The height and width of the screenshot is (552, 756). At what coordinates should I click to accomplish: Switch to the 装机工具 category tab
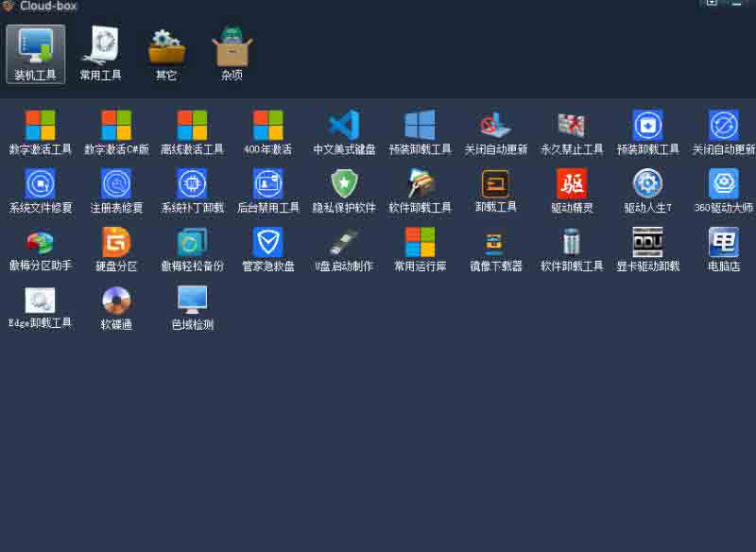[x=35, y=54]
